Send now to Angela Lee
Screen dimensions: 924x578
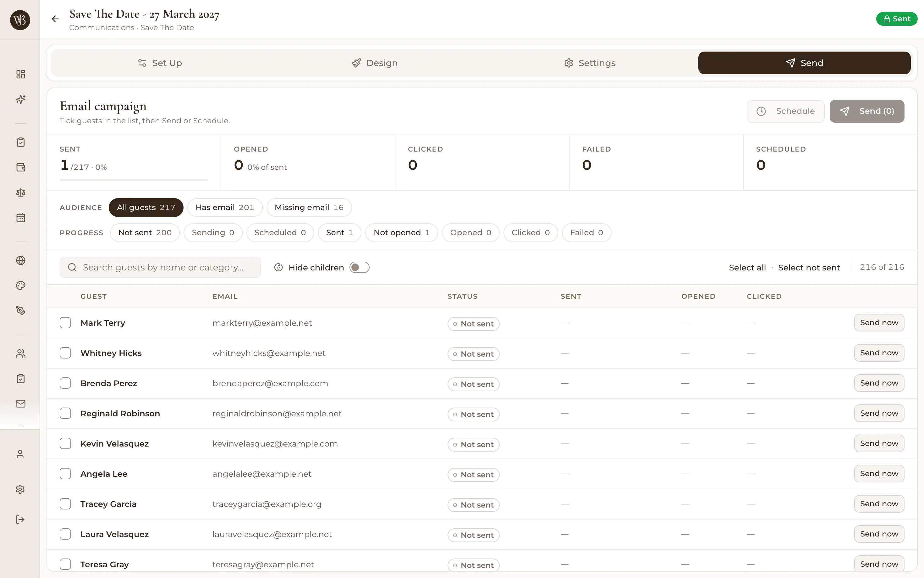pyautogui.click(x=879, y=474)
